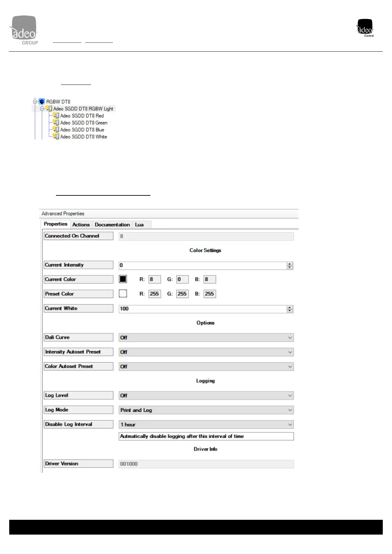Screen dimensions: 392x554
Task: Open the Color Autoset Preset dropdown
Action: click(206, 366)
